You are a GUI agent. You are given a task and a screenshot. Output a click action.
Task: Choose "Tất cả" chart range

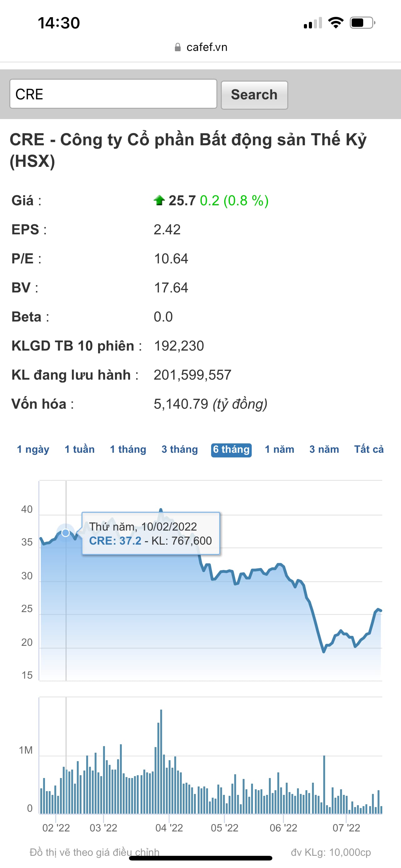[x=369, y=450]
